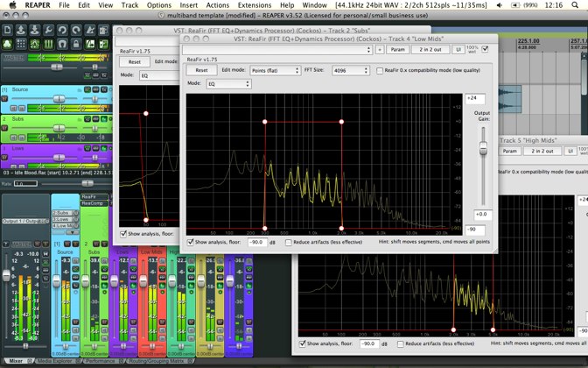Open the File menu
Image resolution: width=588 pixels, height=368 pixels.
point(64,5)
